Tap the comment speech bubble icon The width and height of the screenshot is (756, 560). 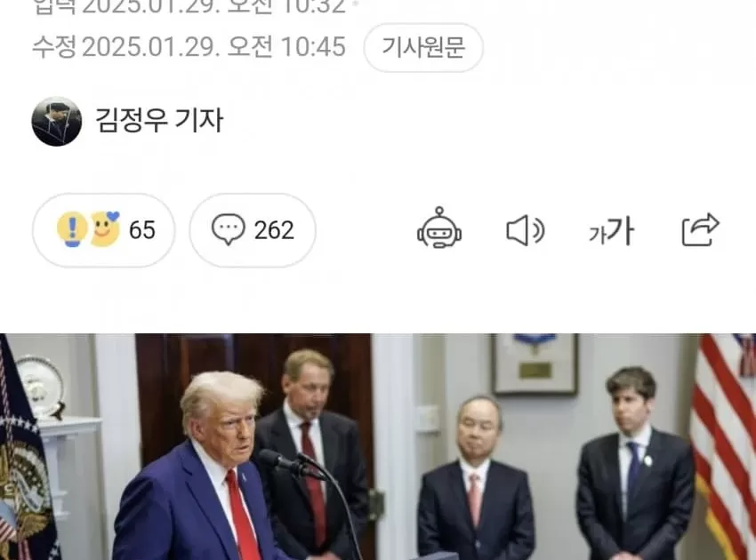[x=228, y=229]
